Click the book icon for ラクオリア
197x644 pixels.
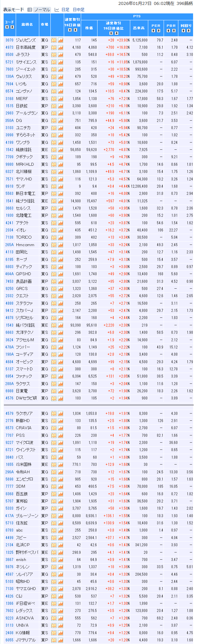[54, 414]
